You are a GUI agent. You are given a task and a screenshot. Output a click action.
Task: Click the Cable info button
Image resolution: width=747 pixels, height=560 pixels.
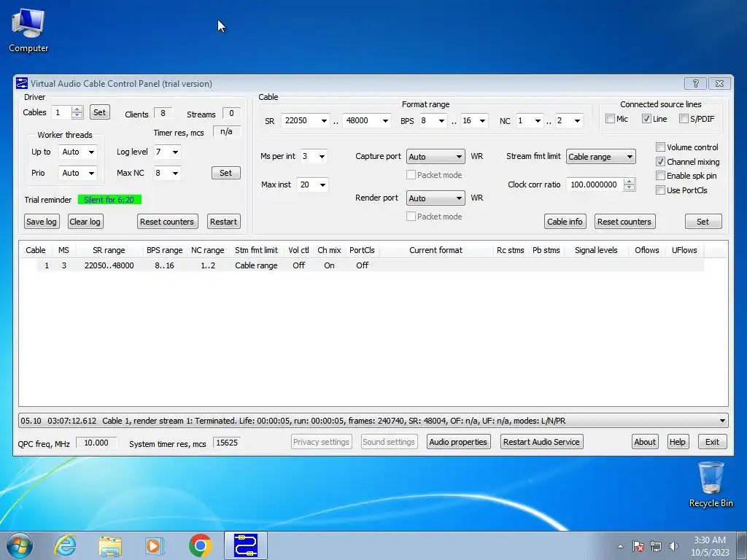coord(565,222)
